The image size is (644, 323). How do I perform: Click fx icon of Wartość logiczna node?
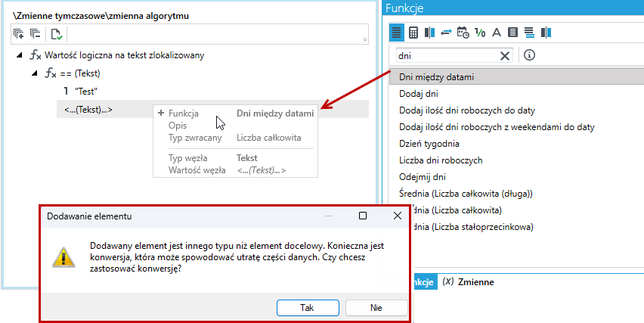36,55
